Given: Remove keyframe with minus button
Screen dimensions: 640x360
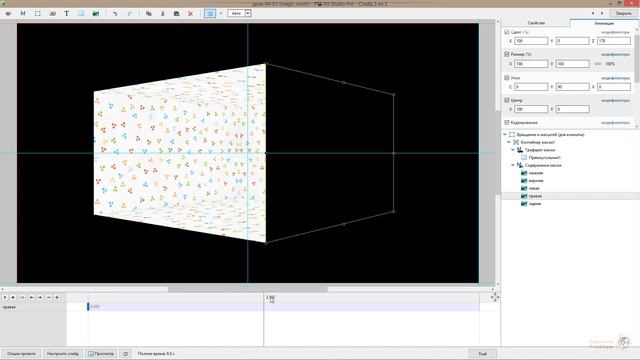Looking at the screenshot, I should pos(49,298).
